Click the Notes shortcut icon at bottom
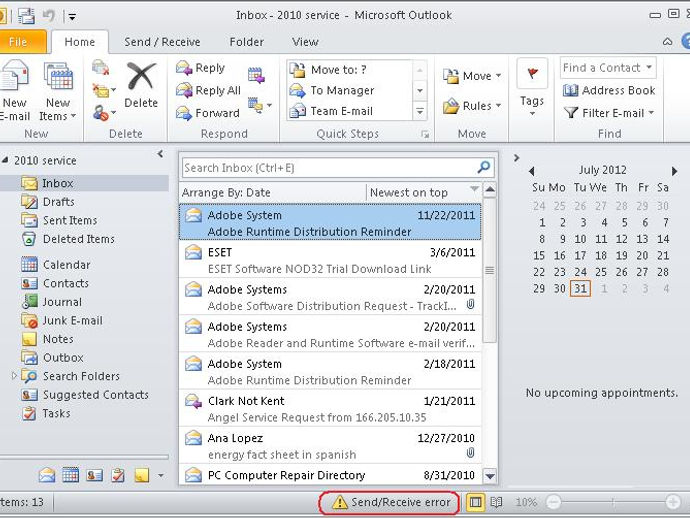Viewport: 690px width, 518px height. (141, 475)
